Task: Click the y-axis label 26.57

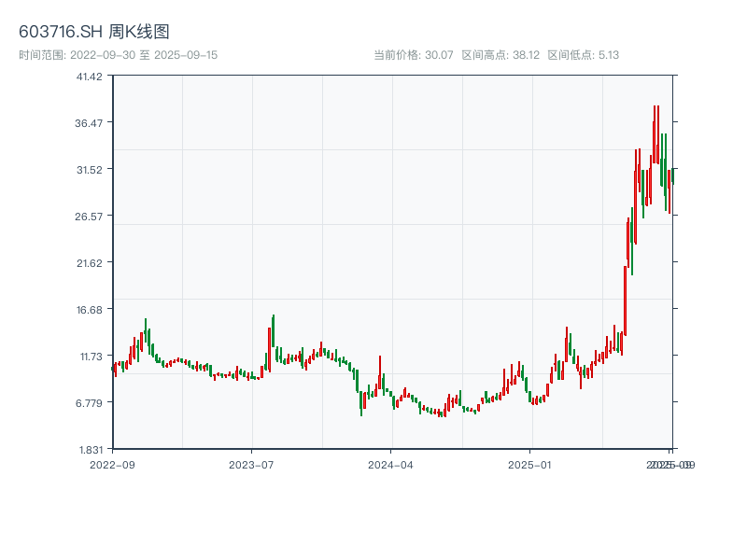Action: coord(89,217)
